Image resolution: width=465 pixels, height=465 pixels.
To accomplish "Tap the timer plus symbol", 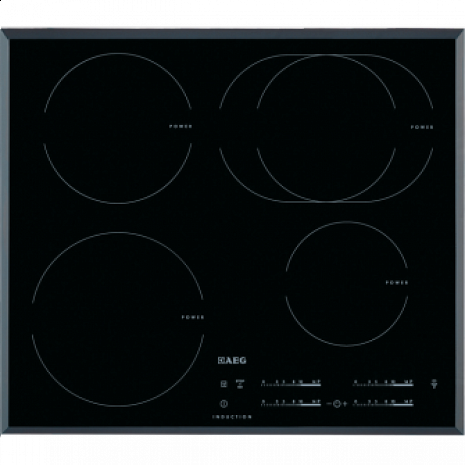I will pos(345,404).
